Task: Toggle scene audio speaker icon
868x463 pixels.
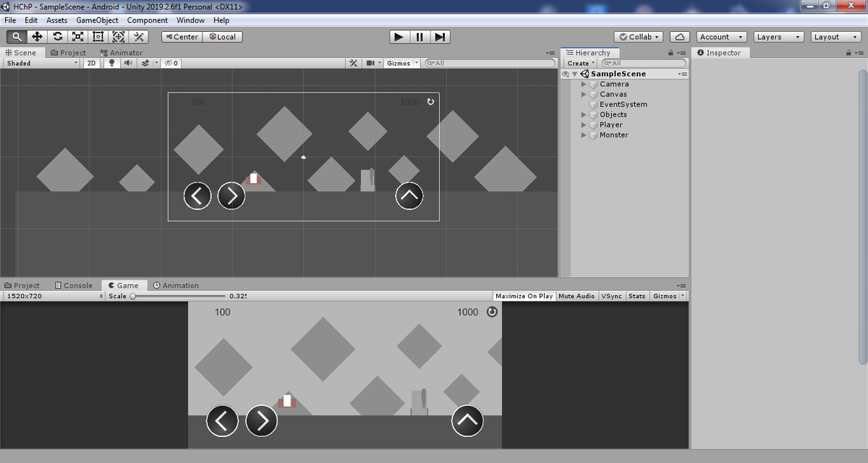Action: click(128, 63)
